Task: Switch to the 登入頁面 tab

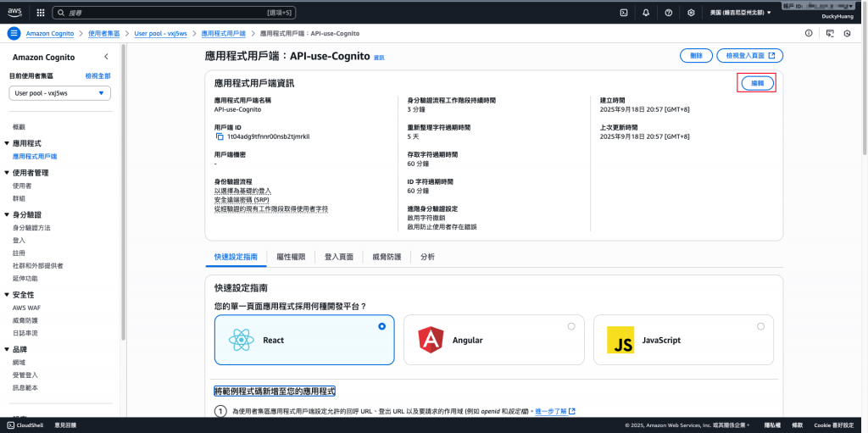Action: click(339, 257)
